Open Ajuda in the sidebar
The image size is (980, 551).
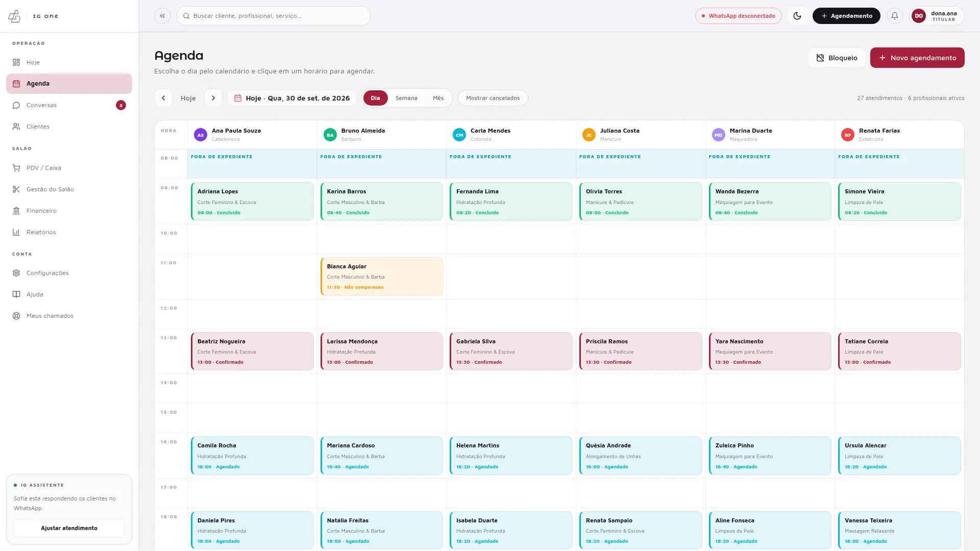[x=69, y=294]
